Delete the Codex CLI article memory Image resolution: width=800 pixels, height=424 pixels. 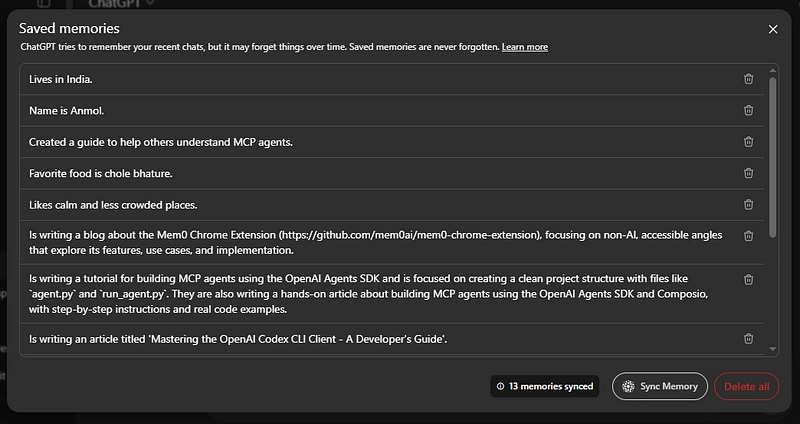pyautogui.click(x=748, y=338)
